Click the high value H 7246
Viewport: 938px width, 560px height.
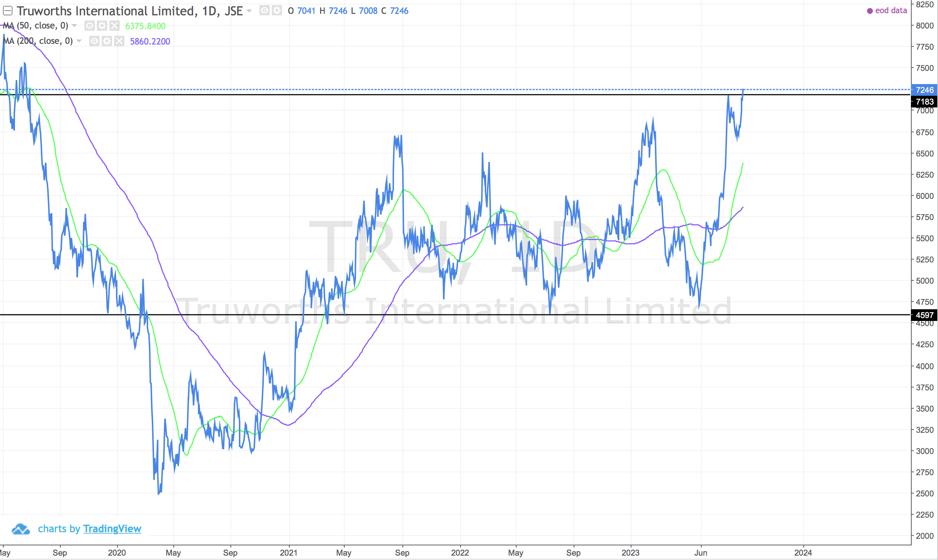pyautogui.click(x=333, y=11)
